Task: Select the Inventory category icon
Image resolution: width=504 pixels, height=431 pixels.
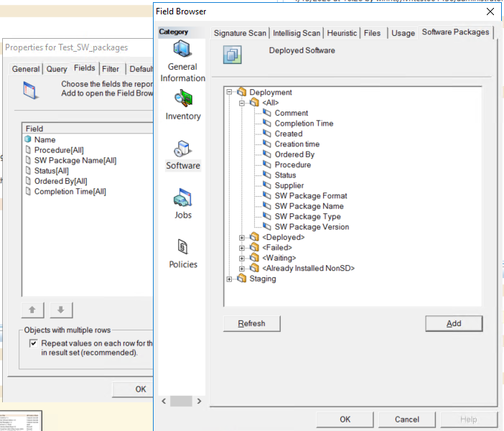Action: [183, 98]
